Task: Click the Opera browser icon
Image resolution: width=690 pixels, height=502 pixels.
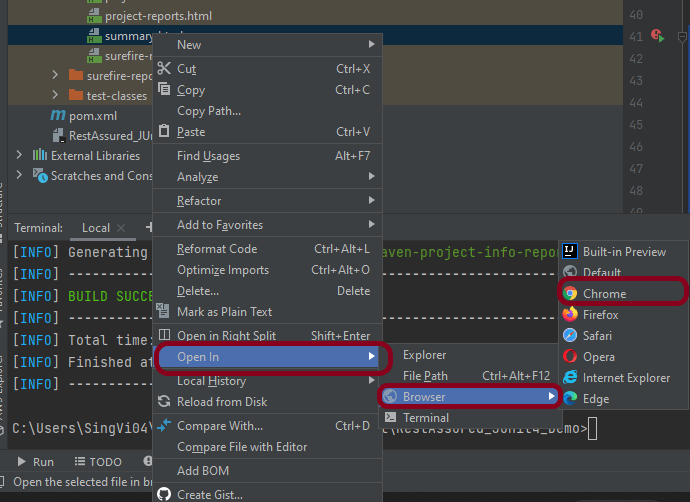Action: 570,357
